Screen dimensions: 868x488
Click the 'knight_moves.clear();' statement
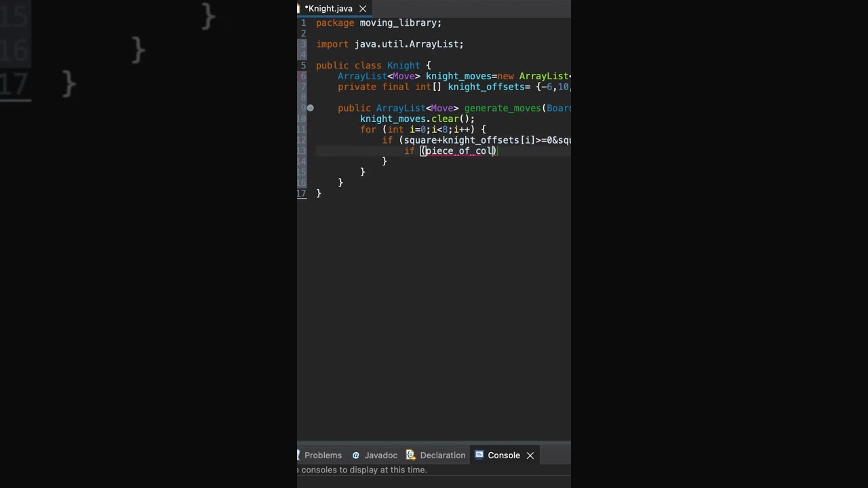417,119
